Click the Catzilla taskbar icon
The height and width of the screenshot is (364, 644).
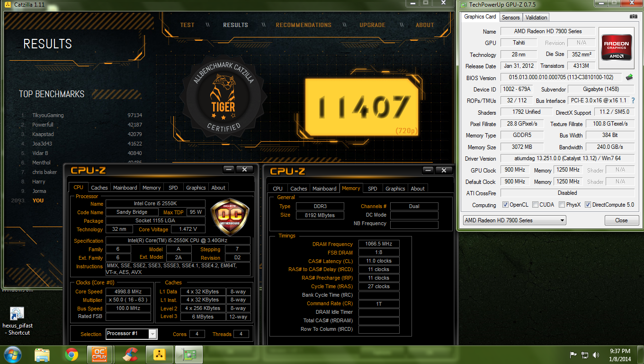pyautogui.click(x=160, y=354)
